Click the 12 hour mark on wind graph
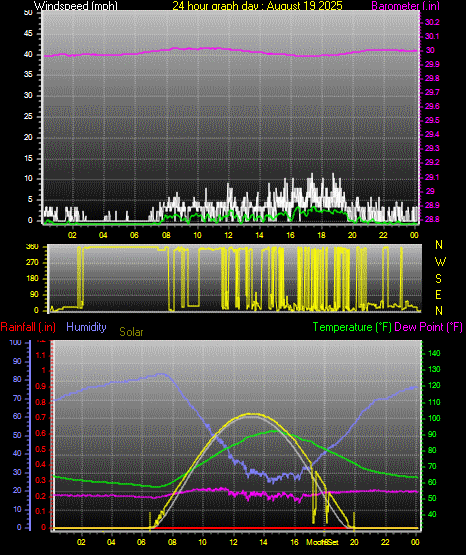Image resolution: width=466 pixels, height=555 pixels. 228,235
